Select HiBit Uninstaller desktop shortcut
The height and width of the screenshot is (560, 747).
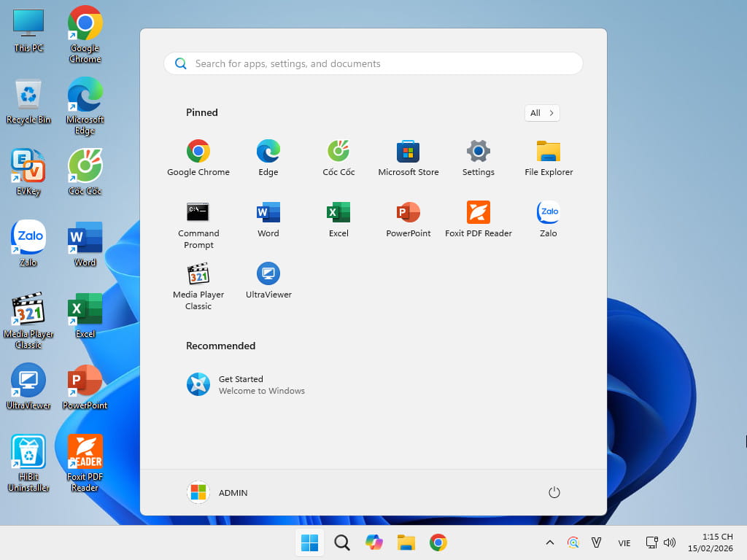28,463
